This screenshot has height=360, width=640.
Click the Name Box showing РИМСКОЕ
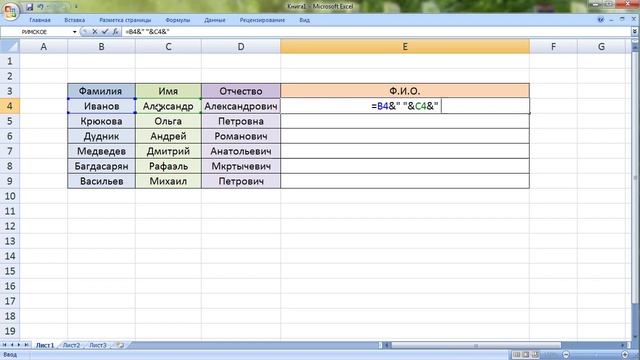(x=36, y=32)
